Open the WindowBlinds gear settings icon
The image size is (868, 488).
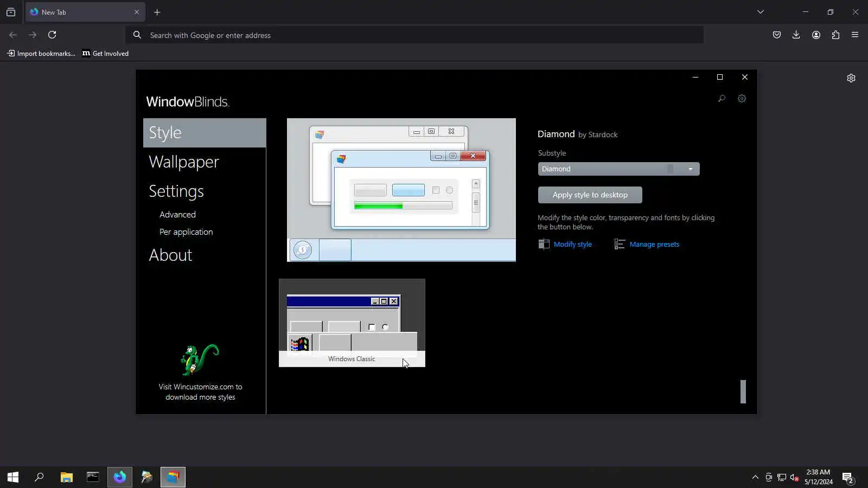pos(742,99)
